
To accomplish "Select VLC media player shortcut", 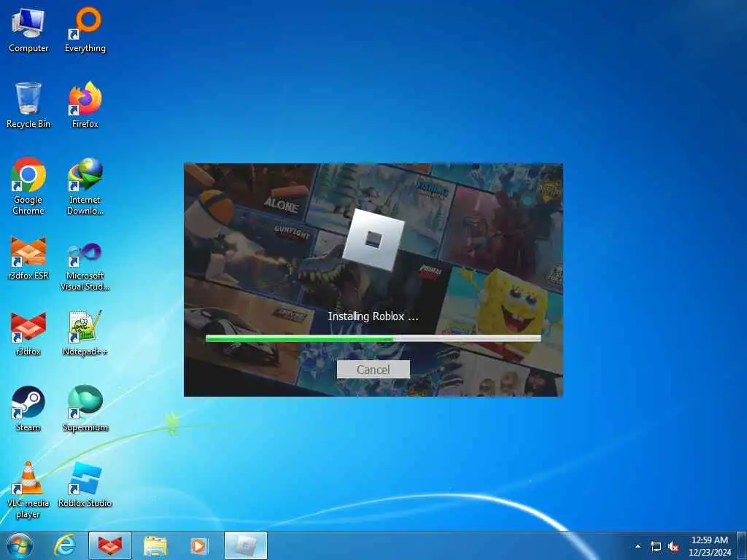I will coord(28,490).
